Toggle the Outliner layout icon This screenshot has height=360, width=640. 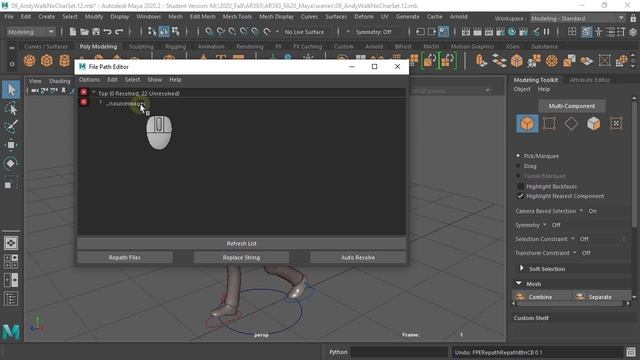[x=11, y=299]
